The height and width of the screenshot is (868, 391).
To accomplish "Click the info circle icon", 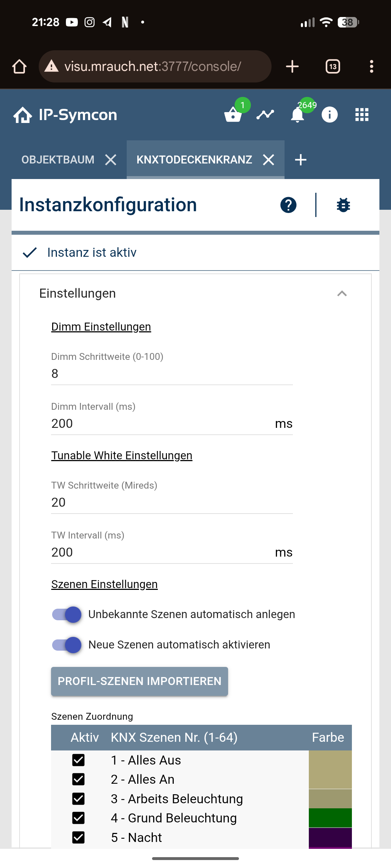I will coord(329,115).
